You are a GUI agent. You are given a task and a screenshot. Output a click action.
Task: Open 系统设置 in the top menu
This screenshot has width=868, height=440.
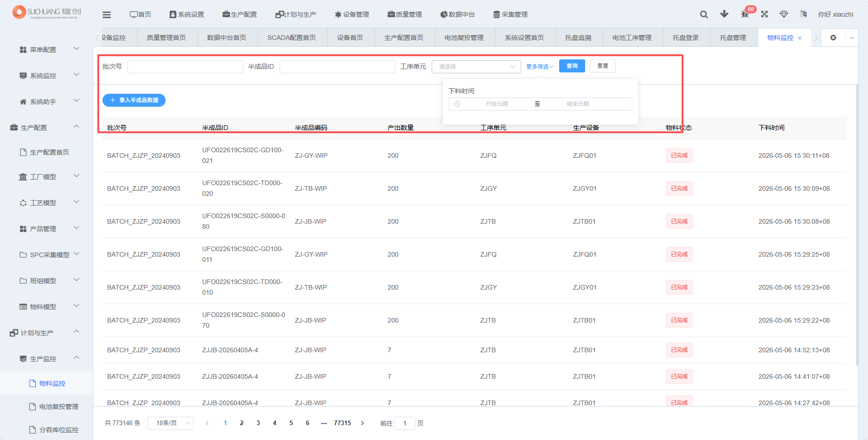(x=187, y=14)
